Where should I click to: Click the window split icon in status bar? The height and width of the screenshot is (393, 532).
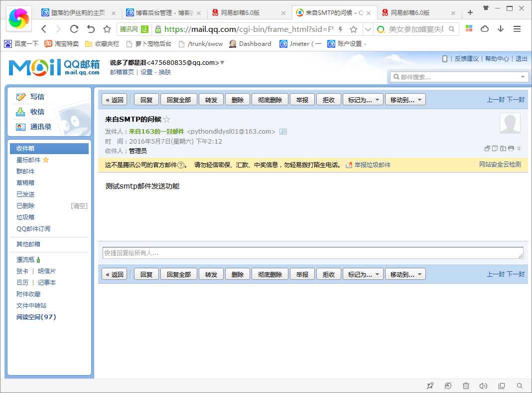(502, 386)
